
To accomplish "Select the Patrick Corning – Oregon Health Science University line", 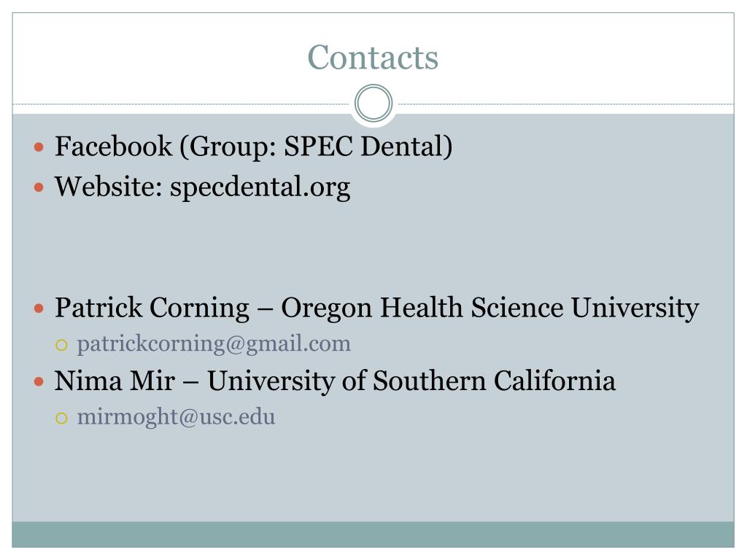I will [377, 308].
